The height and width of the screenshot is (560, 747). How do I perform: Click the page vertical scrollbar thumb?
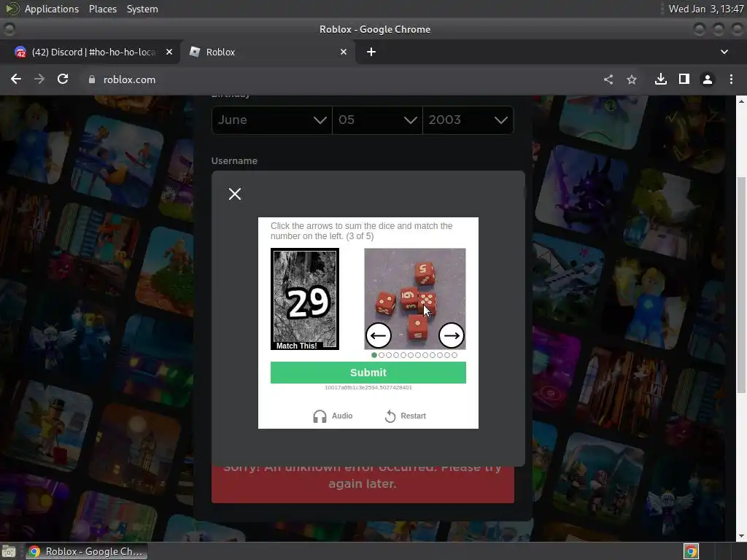tap(741, 285)
